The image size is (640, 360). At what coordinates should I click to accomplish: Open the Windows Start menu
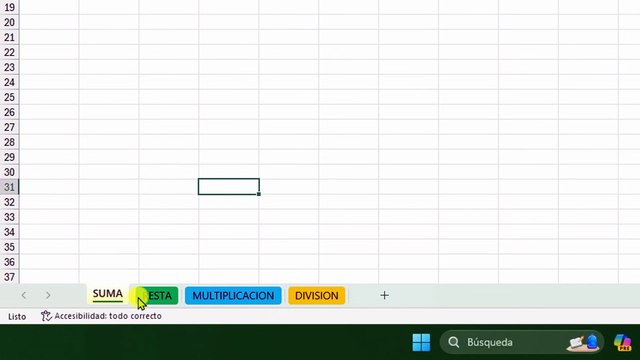(421, 342)
